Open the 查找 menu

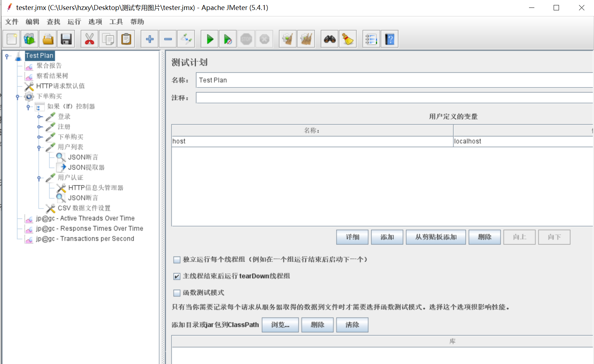pyautogui.click(x=54, y=22)
